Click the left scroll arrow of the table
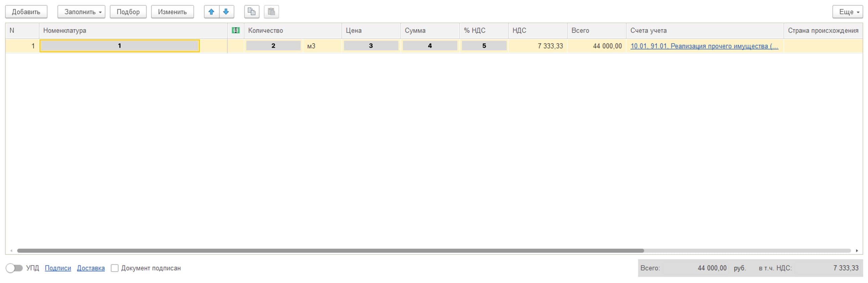 [x=11, y=251]
